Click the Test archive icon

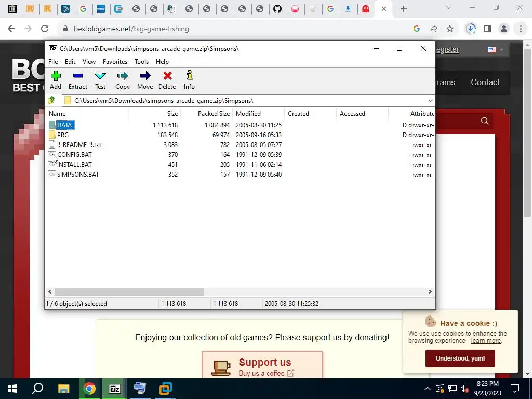pyautogui.click(x=100, y=76)
